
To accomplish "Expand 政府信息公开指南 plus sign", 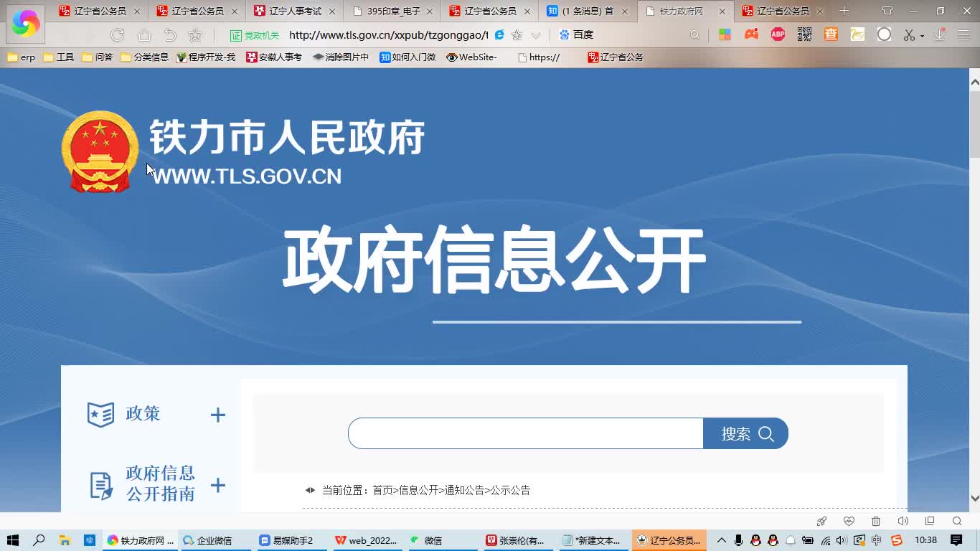I will (x=218, y=486).
